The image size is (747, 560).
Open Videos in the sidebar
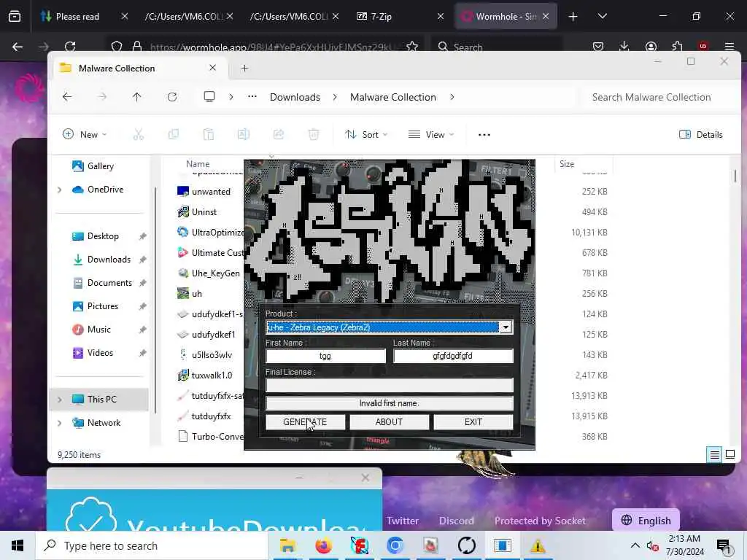point(100,353)
